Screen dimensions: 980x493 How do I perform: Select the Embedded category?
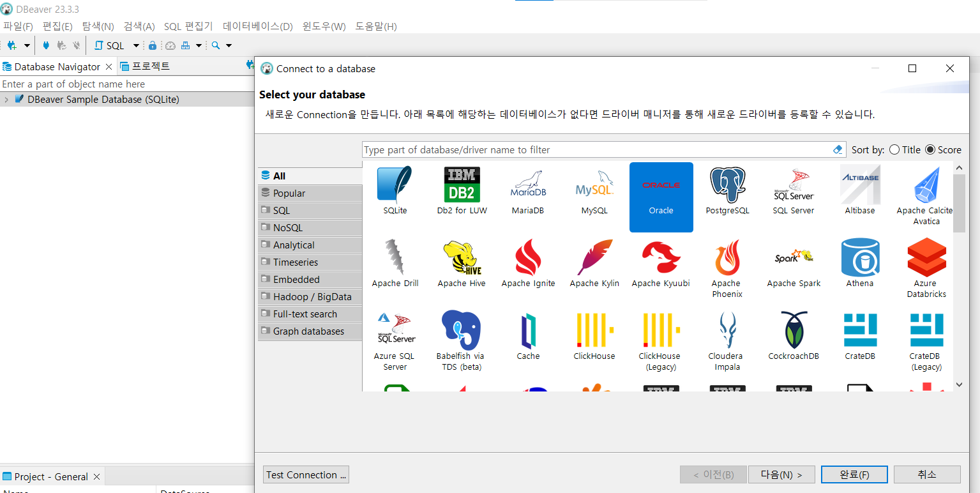click(x=310, y=279)
